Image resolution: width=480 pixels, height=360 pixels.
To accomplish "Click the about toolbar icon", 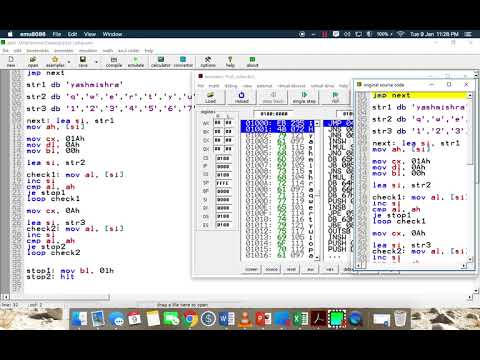I will [252, 62].
